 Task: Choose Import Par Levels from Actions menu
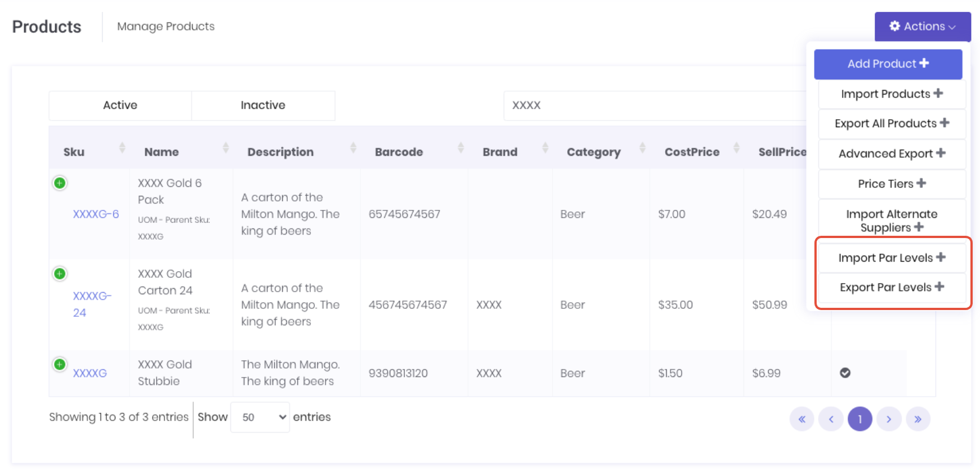click(892, 258)
